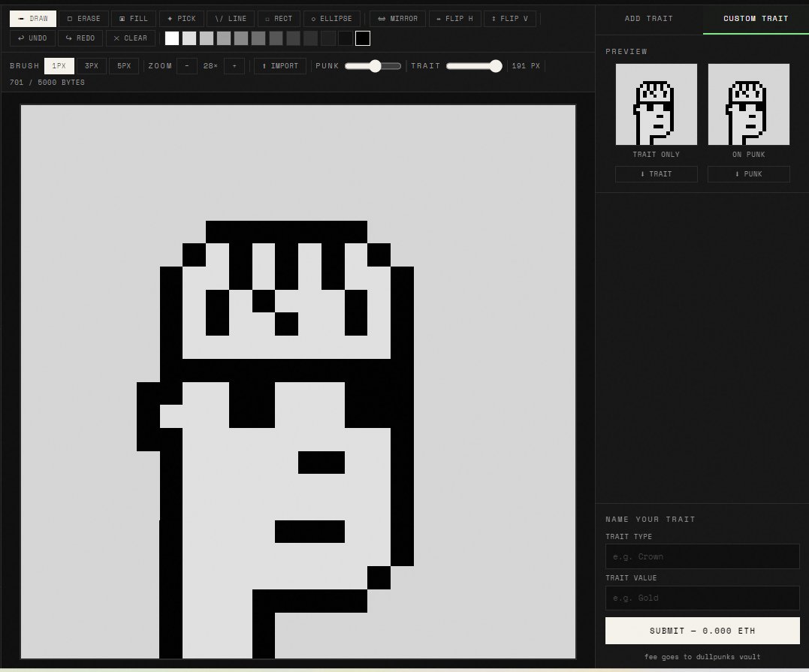
Task: Click the 'fee goes to dullpunks vault' text
Action: coord(703,656)
